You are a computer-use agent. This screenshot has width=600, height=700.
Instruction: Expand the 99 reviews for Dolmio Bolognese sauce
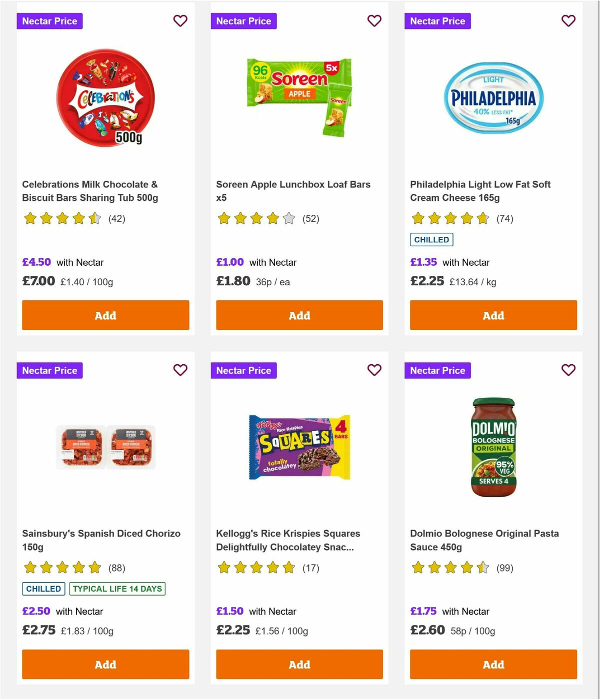pos(502,568)
